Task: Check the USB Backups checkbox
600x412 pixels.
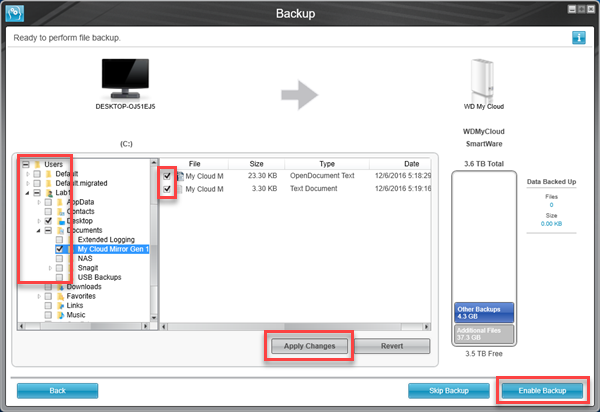Action: (x=59, y=277)
